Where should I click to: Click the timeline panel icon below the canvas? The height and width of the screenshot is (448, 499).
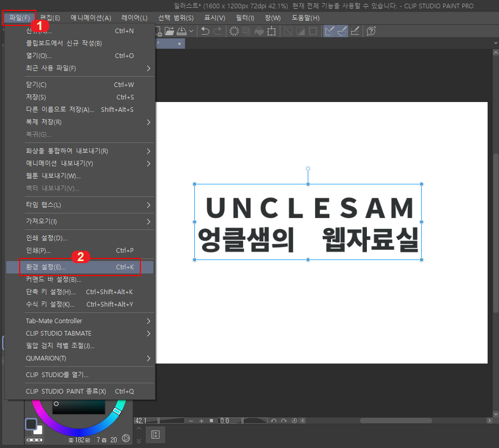pos(155,435)
